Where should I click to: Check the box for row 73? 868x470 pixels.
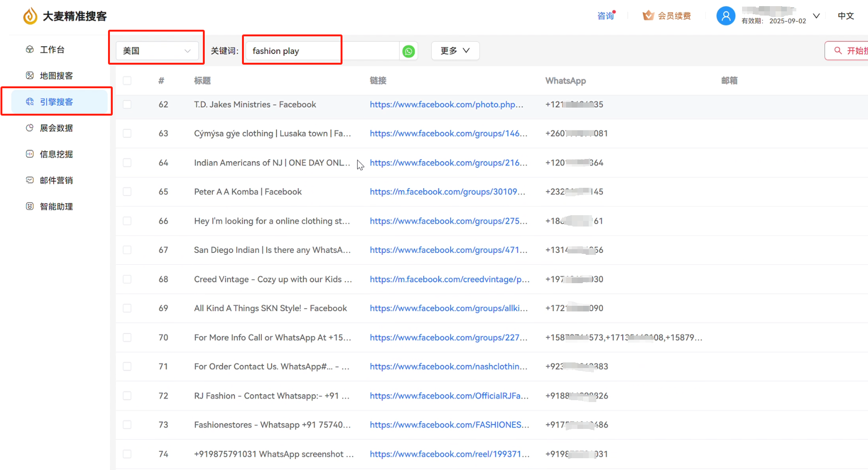click(127, 425)
